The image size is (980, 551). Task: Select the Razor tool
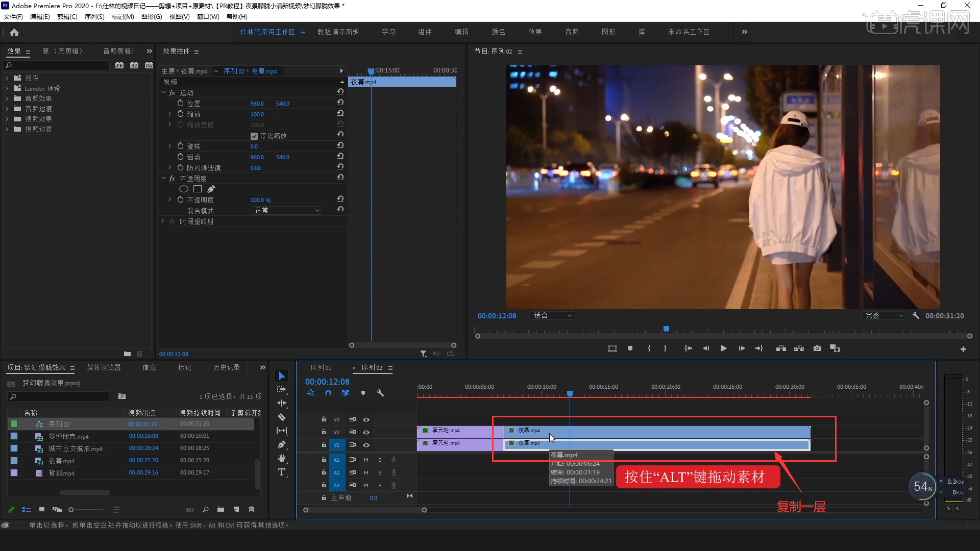pos(282,417)
